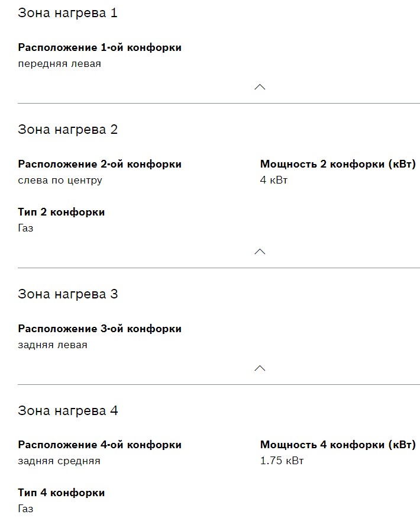Select the Зона нагрева 4 heading

(67, 411)
